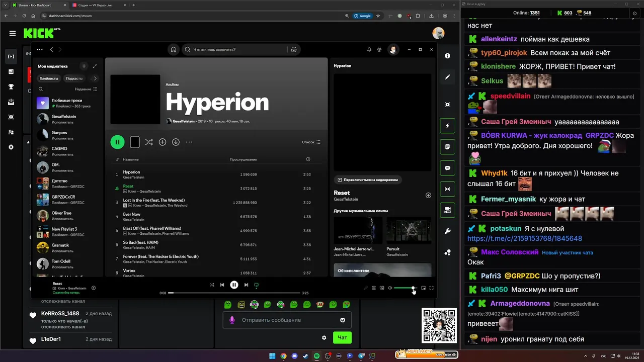Select Подкасты filter chip
Viewport: 644px width, 362px height.
(74, 78)
